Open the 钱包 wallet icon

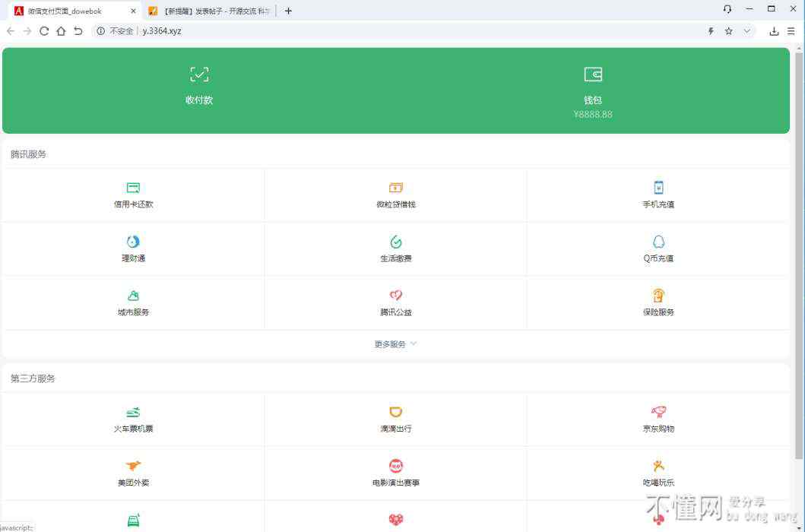(x=593, y=74)
